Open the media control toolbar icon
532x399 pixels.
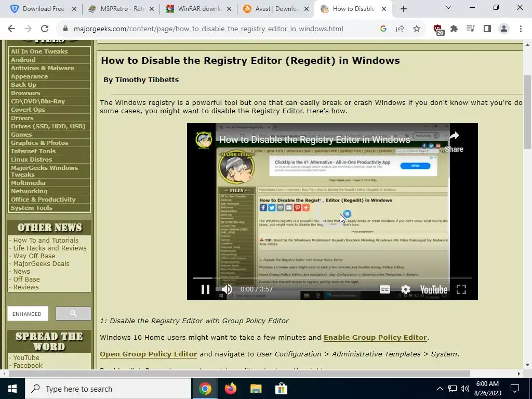pyautogui.click(x=470, y=29)
